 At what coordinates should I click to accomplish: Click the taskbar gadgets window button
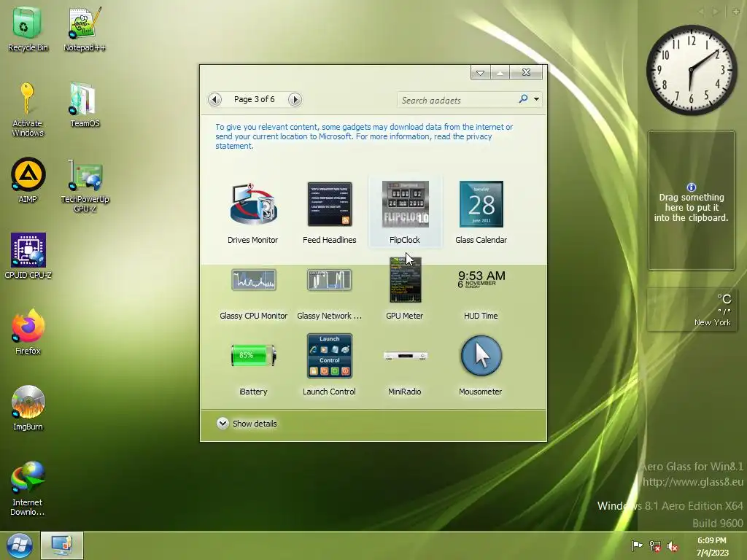62,545
